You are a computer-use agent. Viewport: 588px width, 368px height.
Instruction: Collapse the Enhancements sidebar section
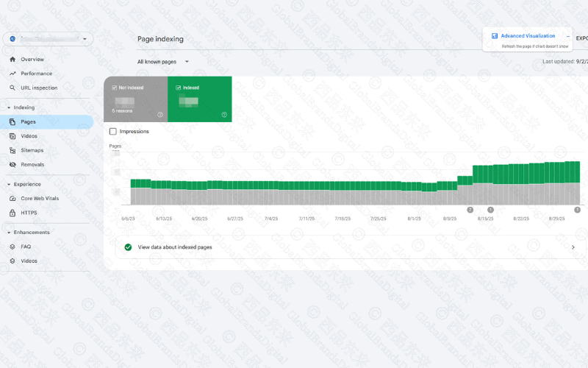click(x=7, y=233)
